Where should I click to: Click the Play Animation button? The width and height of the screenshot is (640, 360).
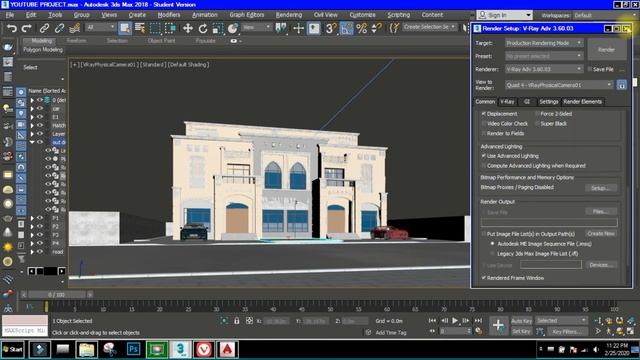455,321
